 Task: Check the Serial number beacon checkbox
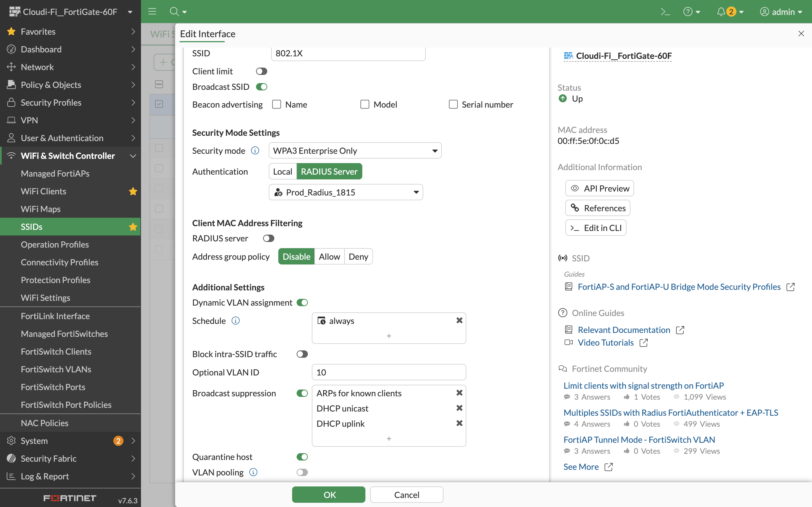coord(453,104)
